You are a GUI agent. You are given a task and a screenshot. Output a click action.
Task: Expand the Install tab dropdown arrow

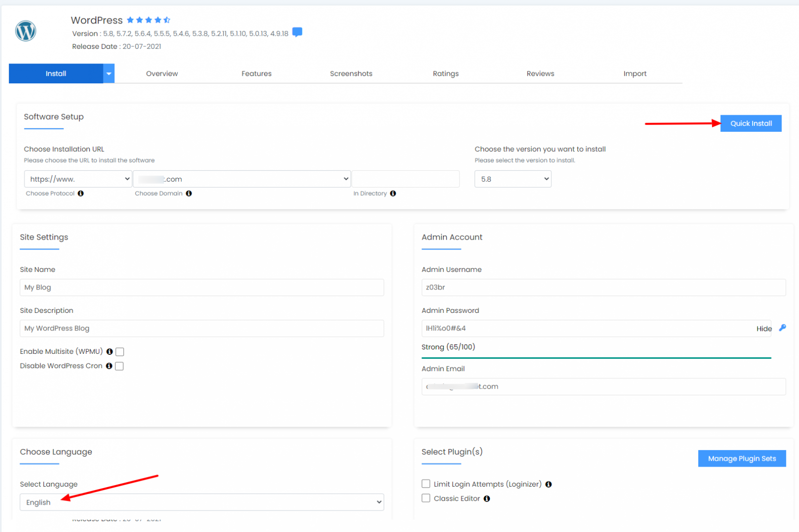pyautogui.click(x=109, y=73)
